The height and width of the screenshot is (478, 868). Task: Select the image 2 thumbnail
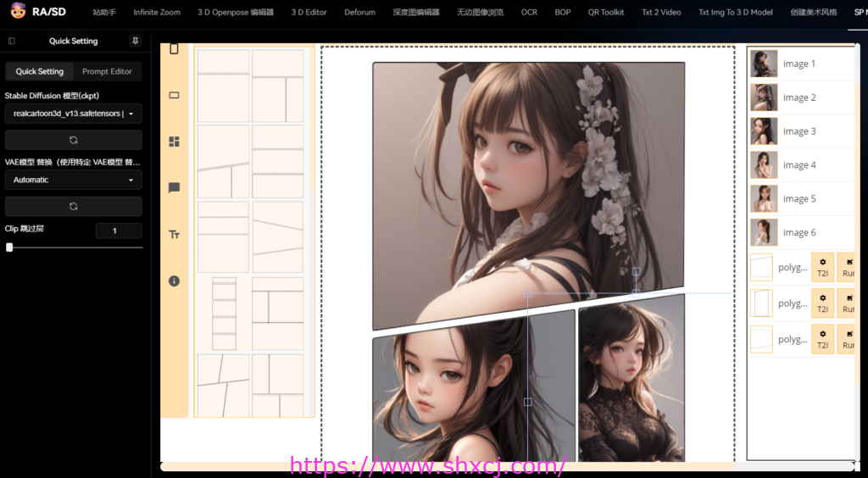[764, 97]
